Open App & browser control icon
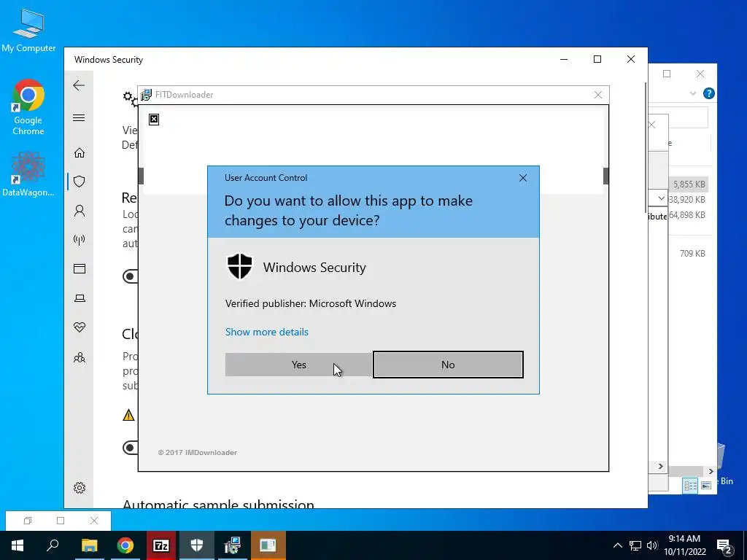The image size is (747, 560). tap(80, 269)
